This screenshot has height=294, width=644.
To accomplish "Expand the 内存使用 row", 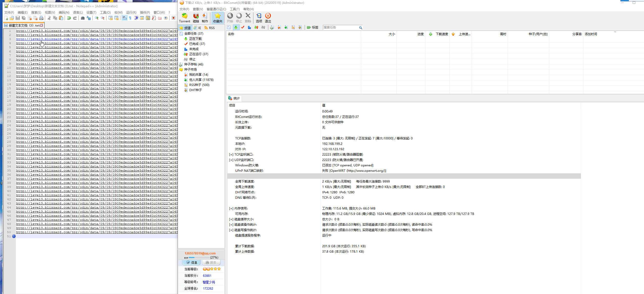I will point(231,208).
